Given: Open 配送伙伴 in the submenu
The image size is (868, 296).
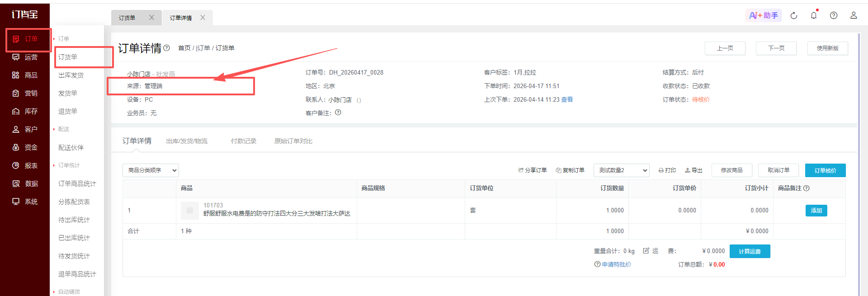Looking at the screenshot, I should tap(71, 148).
